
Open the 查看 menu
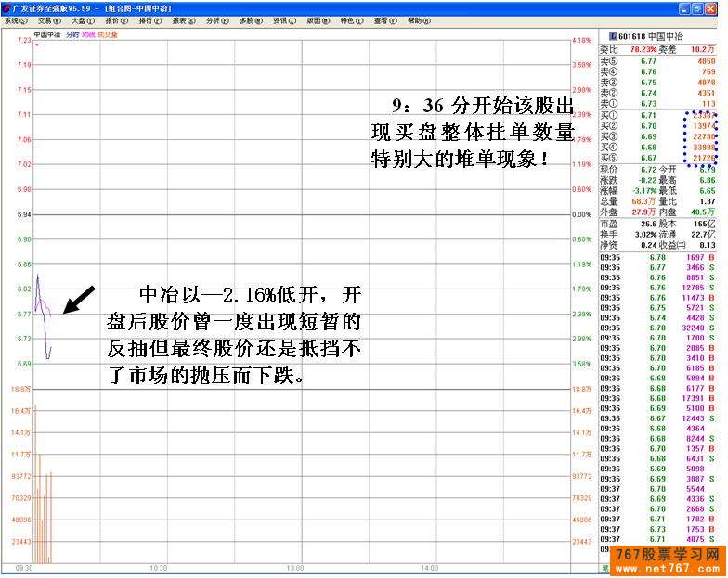point(385,20)
